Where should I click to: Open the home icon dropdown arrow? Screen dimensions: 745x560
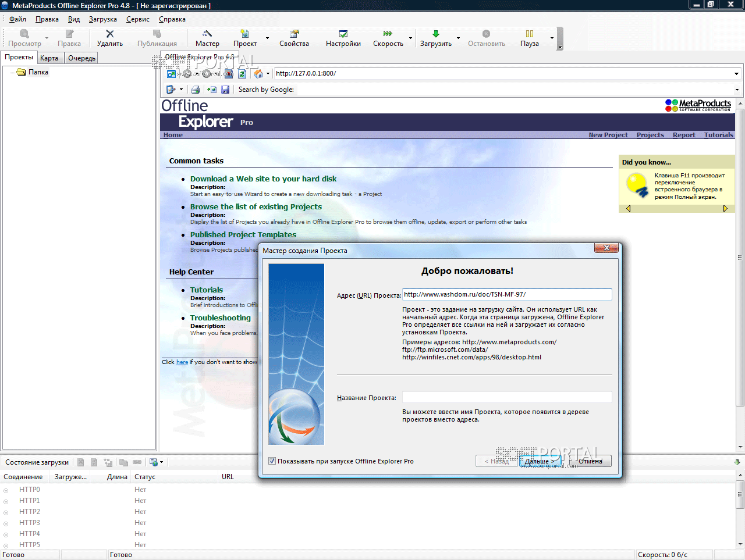coord(268,74)
